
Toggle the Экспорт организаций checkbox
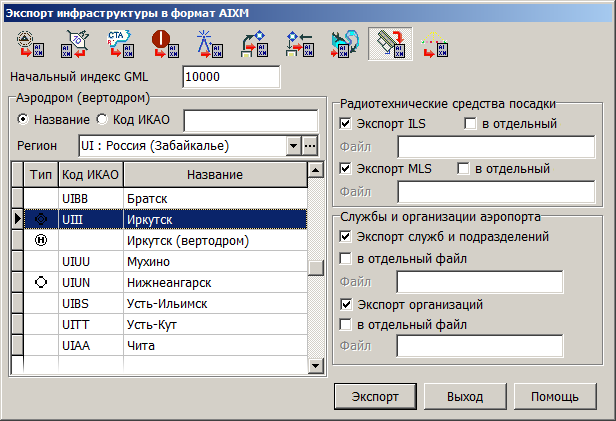tap(346, 304)
